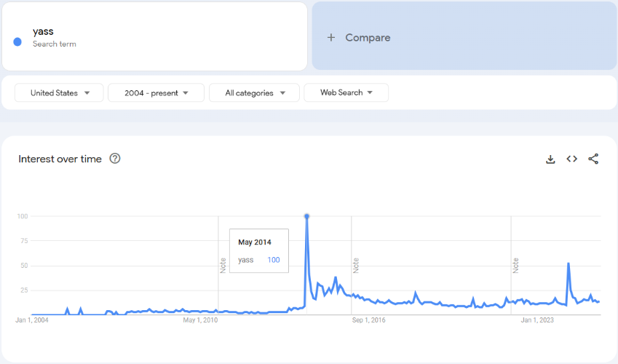Edit the yass search term
The image size is (618, 364).
pos(44,31)
